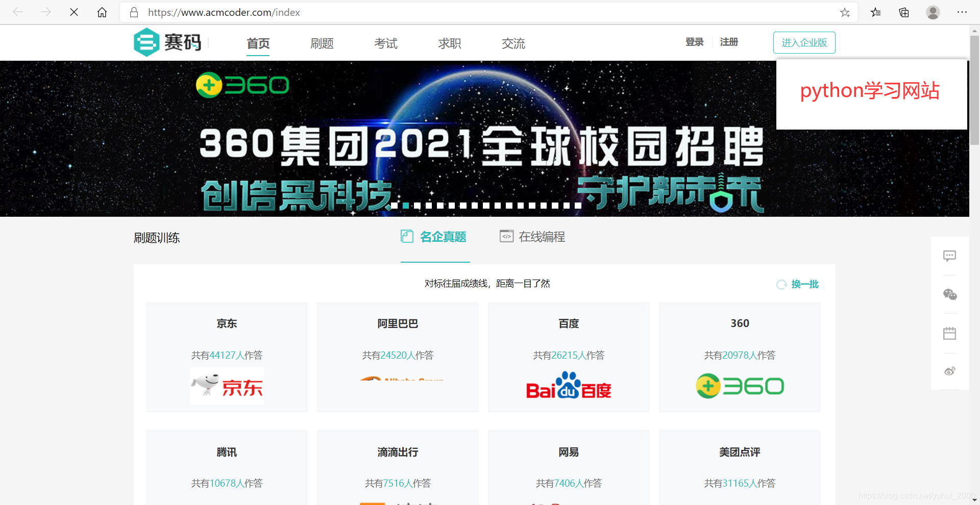Open the 滴滴出行 card title
Screen dimensions: 980x505
click(x=398, y=452)
